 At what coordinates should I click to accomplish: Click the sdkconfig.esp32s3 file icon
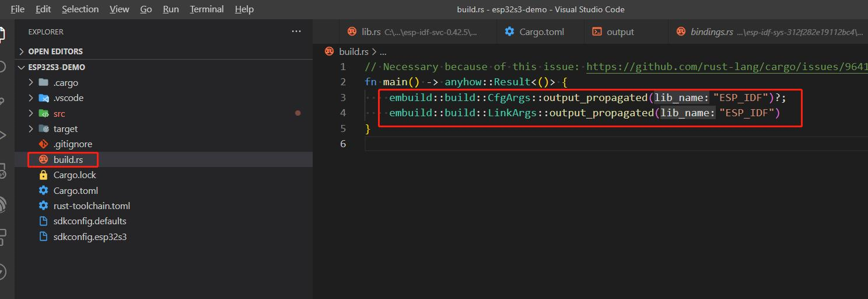(43, 237)
